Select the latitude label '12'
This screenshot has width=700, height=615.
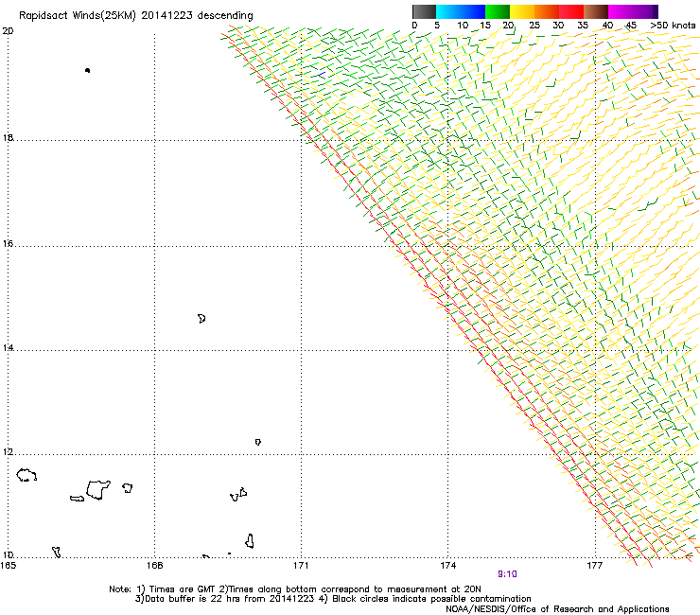[x=8, y=451]
